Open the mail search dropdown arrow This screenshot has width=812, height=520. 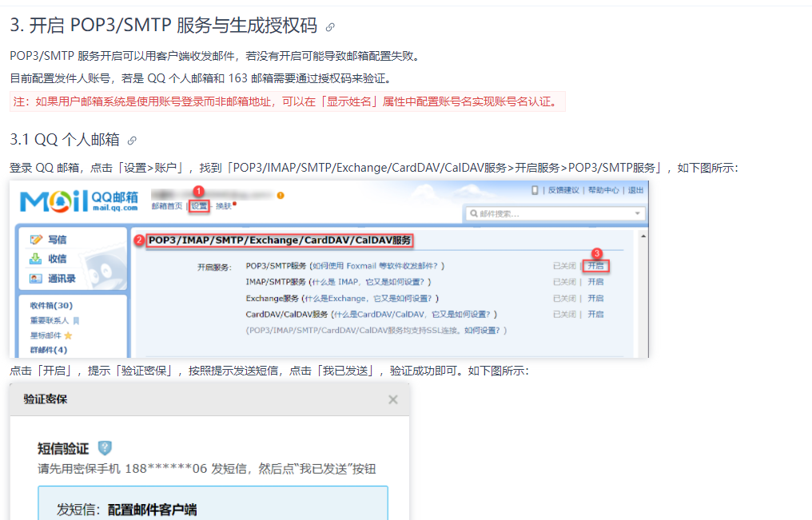pyautogui.click(x=637, y=213)
